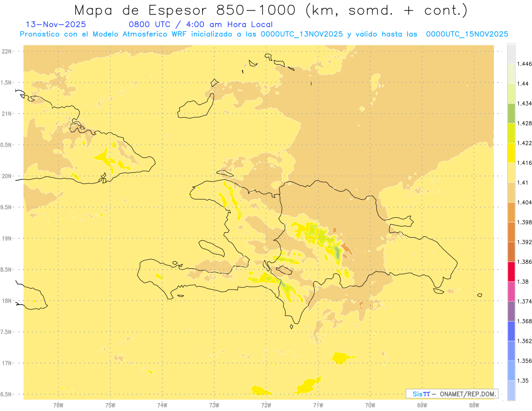Click the 75W longitude axis label
This screenshot has height=411, width=532.
[x=110, y=405]
